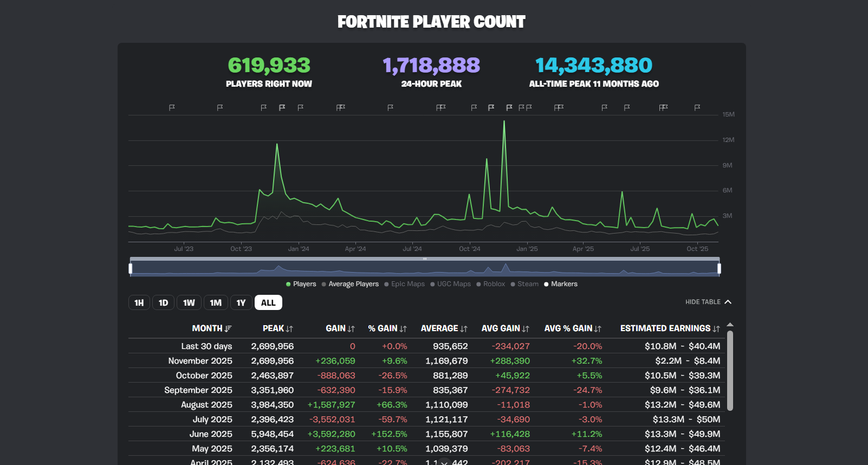This screenshot has height=465, width=868.
Task: Click earnings '$2.2M - $8.4M' cell
Action: 688,361
